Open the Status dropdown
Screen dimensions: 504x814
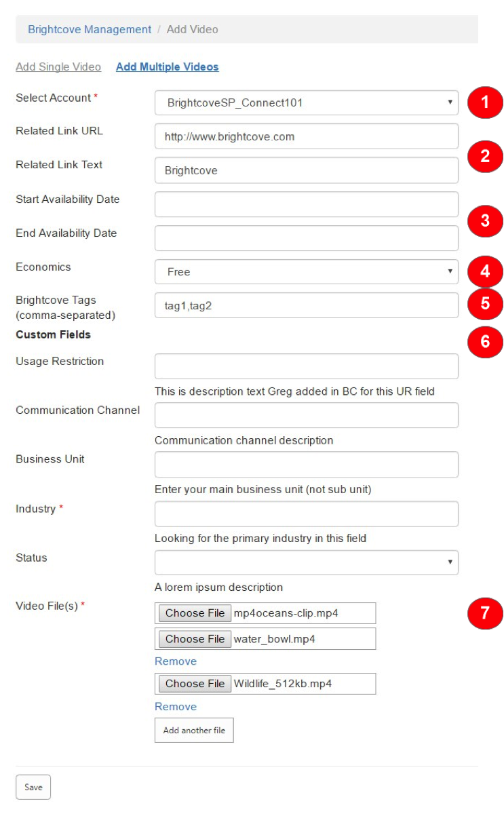tap(306, 562)
